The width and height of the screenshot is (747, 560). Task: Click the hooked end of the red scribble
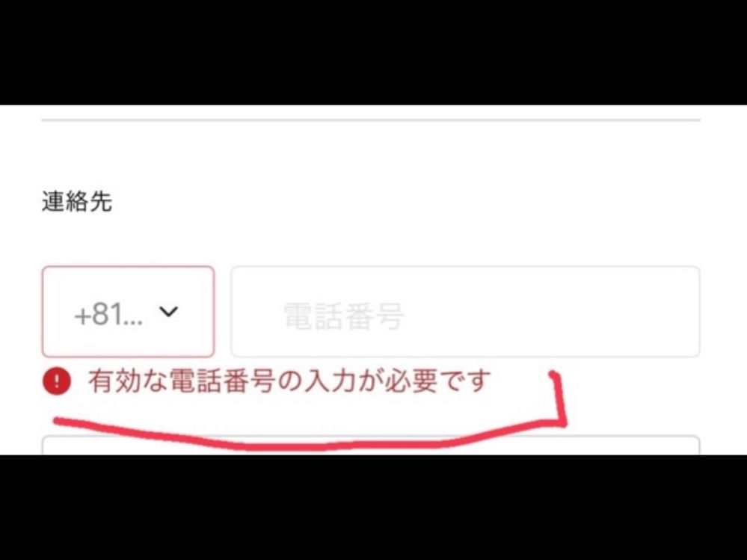click(559, 398)
